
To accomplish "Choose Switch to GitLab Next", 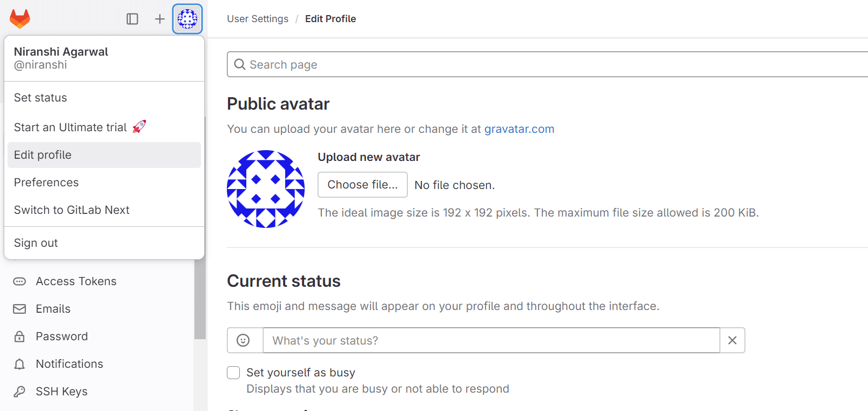I will 104,210.
